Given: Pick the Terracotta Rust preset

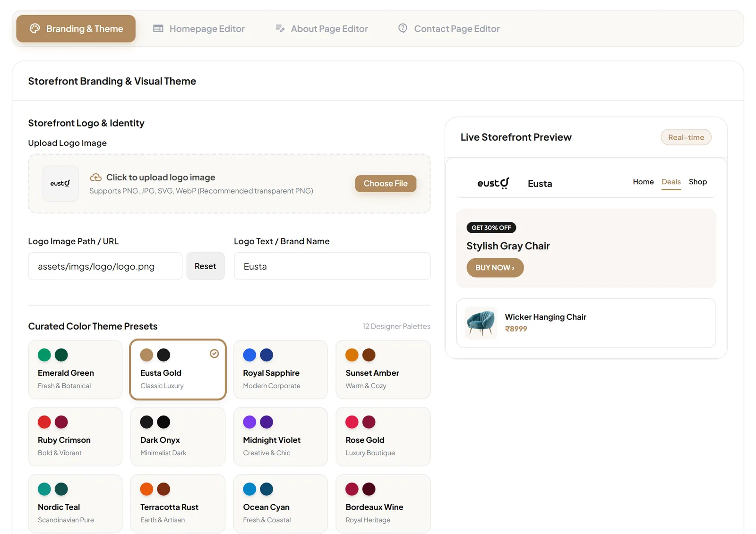Looking at the screenshot, I should [x=178, y=504].
